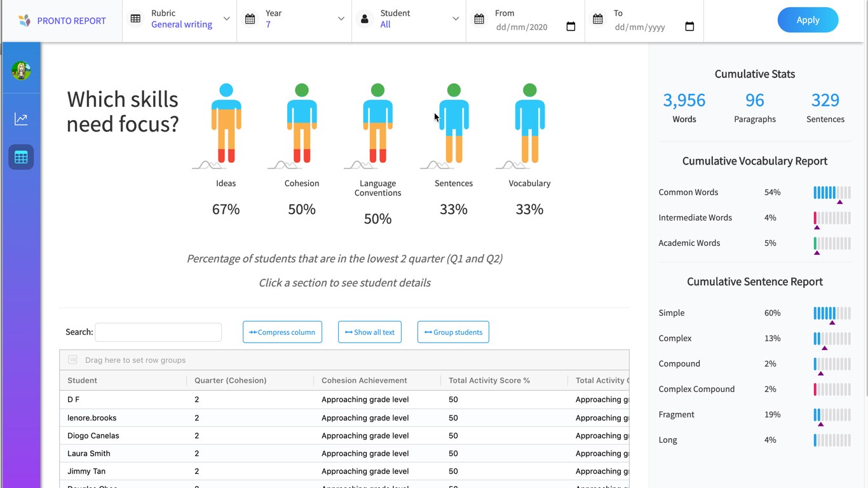Open date picker in From field
Viewport: 868px width, 488px height.
pyautogui.click(x=571, y=27)
